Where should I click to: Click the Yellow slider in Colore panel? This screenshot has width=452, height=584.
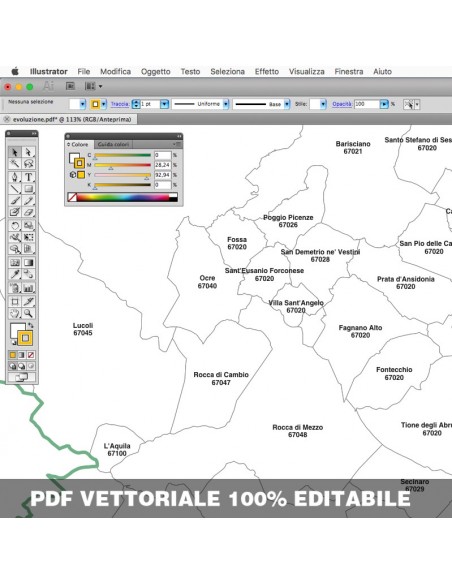click(123, 175)
